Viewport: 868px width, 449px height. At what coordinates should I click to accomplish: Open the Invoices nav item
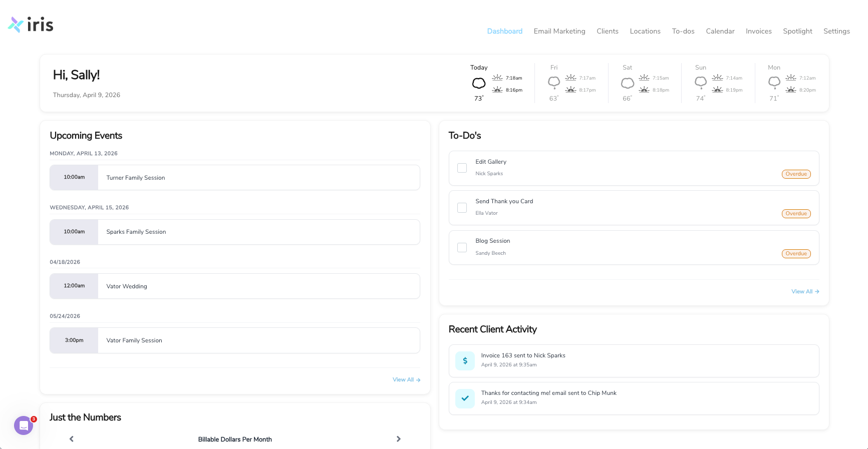759,31
